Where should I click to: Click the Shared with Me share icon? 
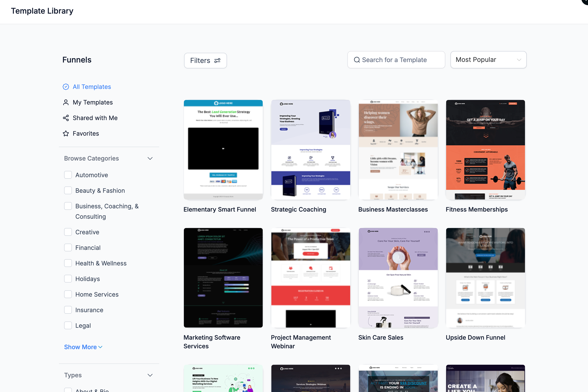(x=66, y=118)
